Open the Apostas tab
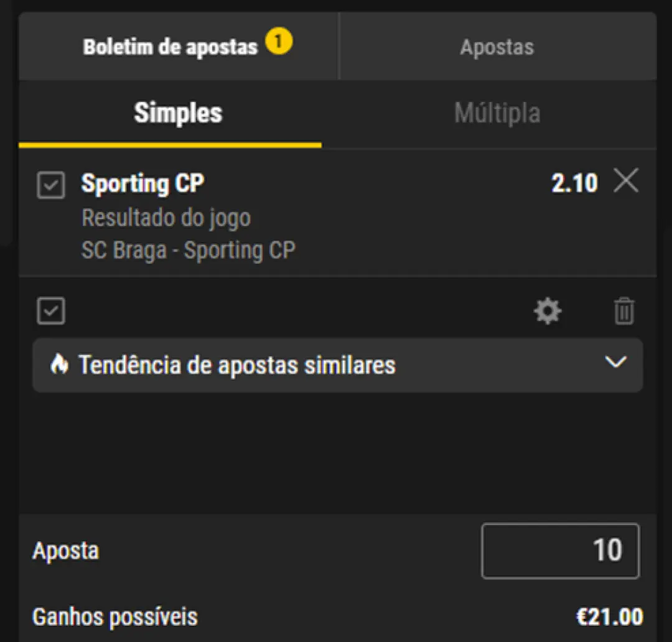This screenshot has height=642, width=672. click(x=497, y=47)
